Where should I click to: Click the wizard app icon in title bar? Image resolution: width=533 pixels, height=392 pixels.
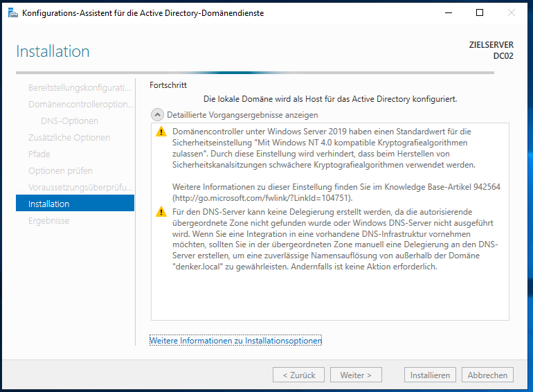coord(13,13)
